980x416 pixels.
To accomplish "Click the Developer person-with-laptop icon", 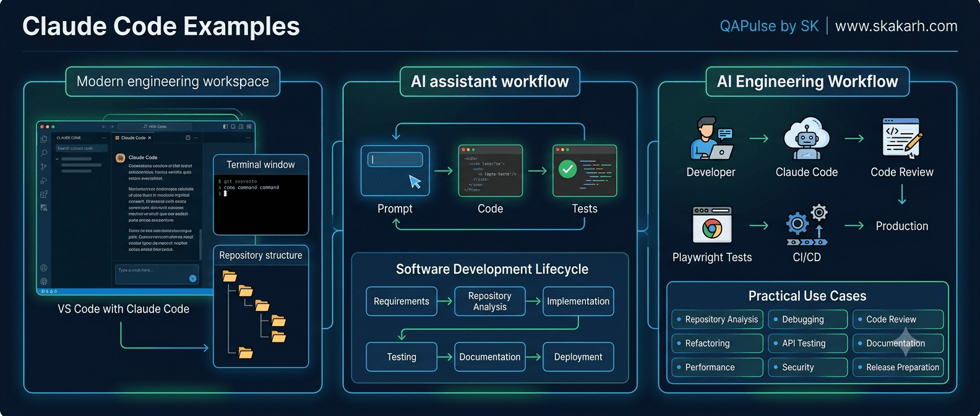I will [711, 139].
